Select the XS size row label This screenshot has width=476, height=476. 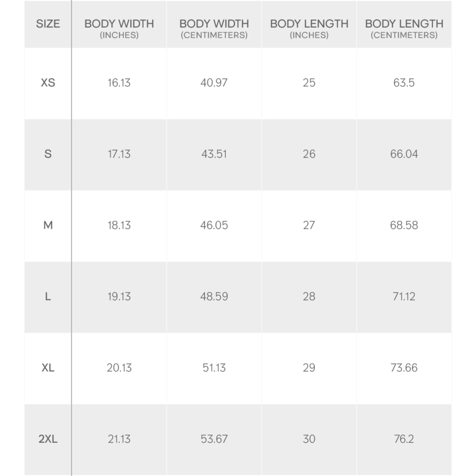tap(48, 83)
